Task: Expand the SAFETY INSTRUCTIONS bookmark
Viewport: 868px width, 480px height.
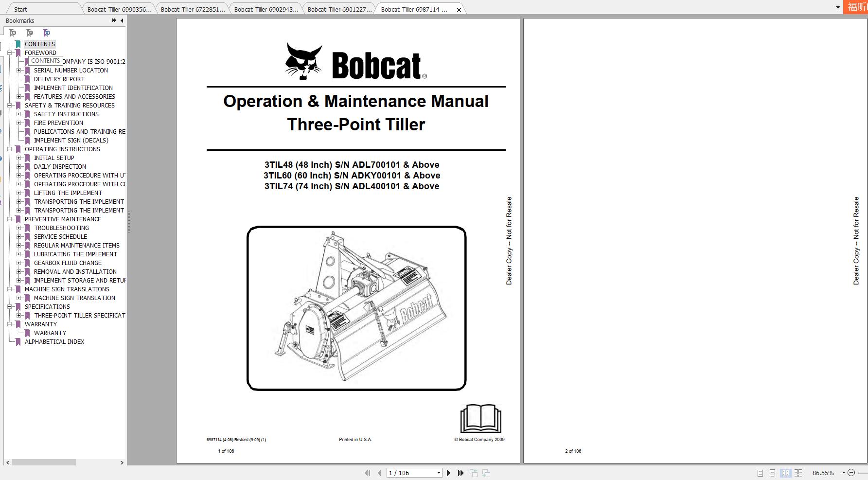Action: (x=18, y=114)
